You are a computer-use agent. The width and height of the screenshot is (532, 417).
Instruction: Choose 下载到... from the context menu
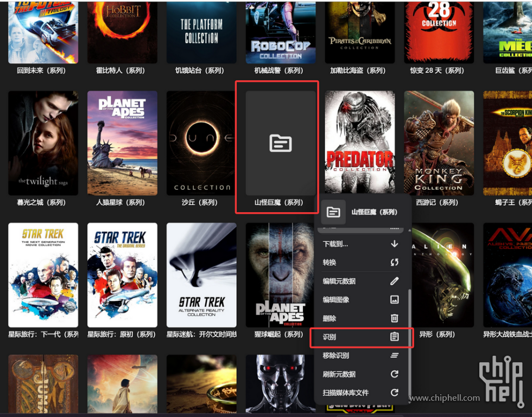coord(360,244)
